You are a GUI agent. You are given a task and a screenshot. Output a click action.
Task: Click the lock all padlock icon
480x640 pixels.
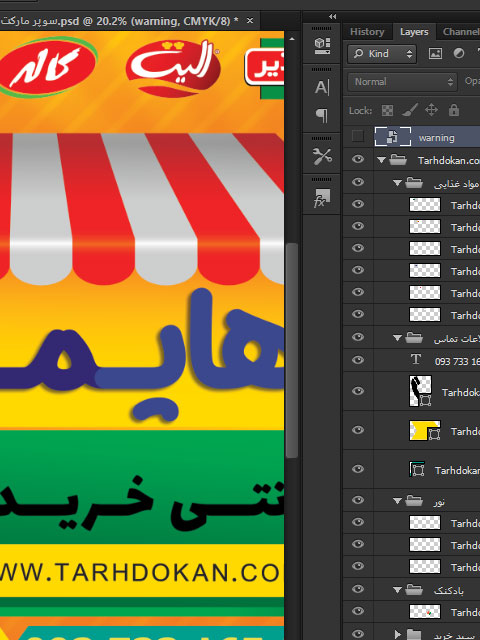pos(453,110)
